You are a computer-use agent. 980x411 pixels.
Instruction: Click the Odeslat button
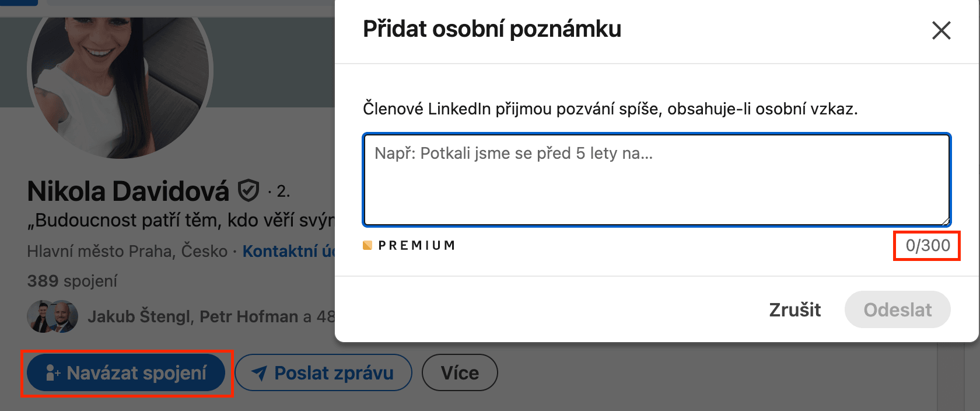click(x=897, y=309)
